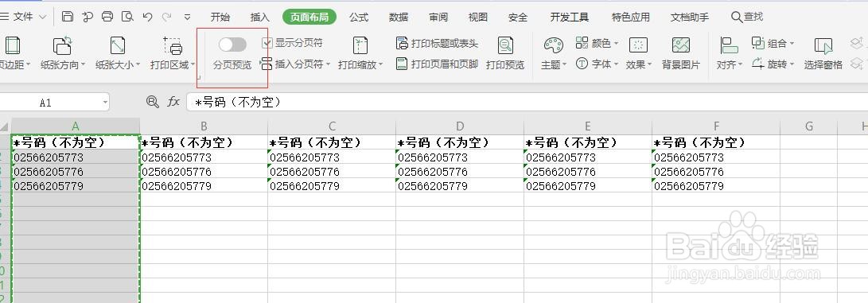The image size is (868, 303).
Task: Click the Undo arrow icon
Action: [x=147, y=17]
